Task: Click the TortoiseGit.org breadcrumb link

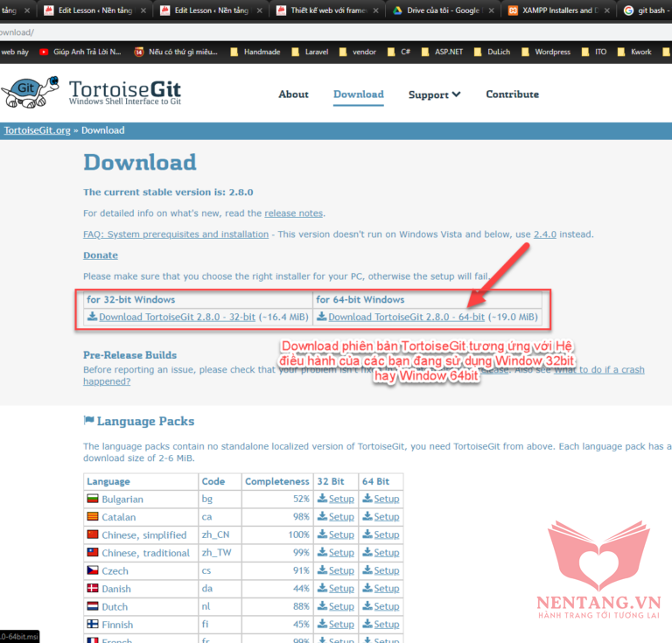Action: point(37,130)
